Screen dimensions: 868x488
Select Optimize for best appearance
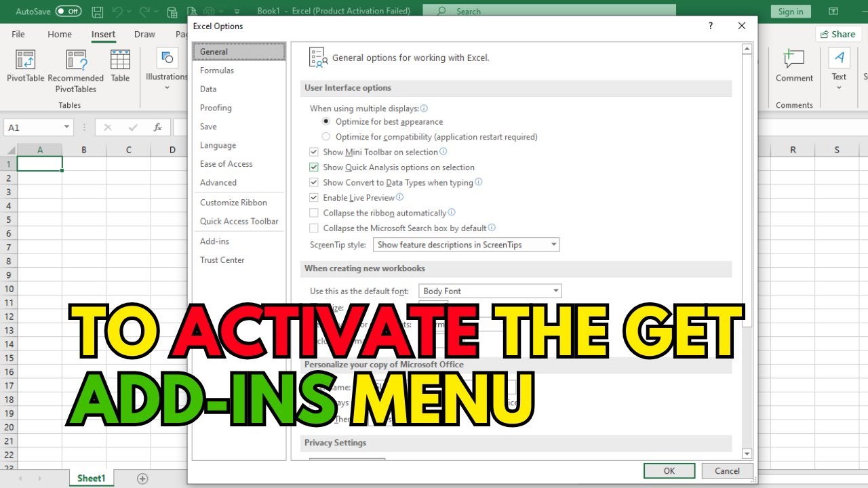pos(326,121)
